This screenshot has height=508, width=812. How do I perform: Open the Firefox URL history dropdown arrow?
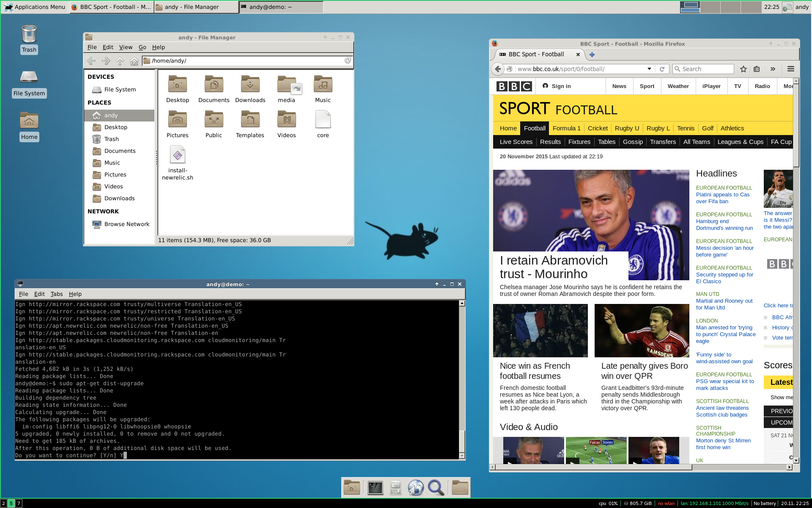coord(649,69)
